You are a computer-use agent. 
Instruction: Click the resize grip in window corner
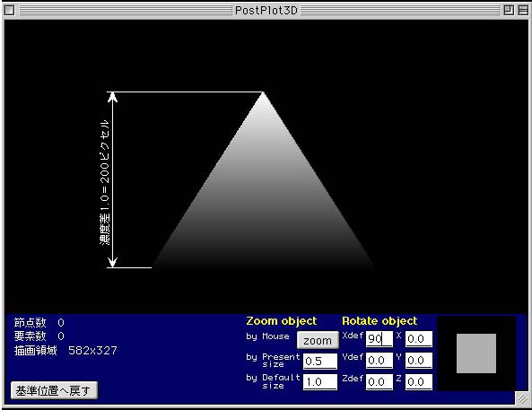click(x=522, y=397)
